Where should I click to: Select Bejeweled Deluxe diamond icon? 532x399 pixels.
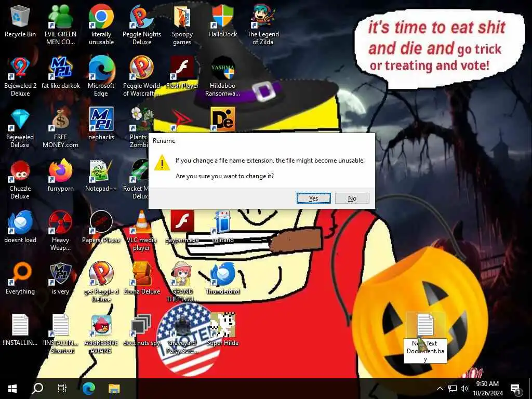click(x=20, y=129)
